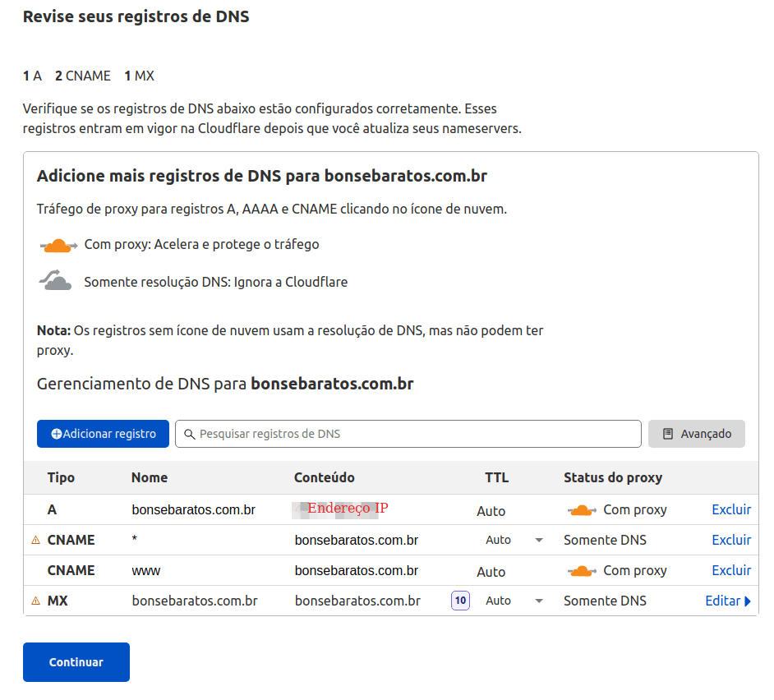Click the TTL column header
The height and width of the screenshot is (700, 774).
coord(496,477)
